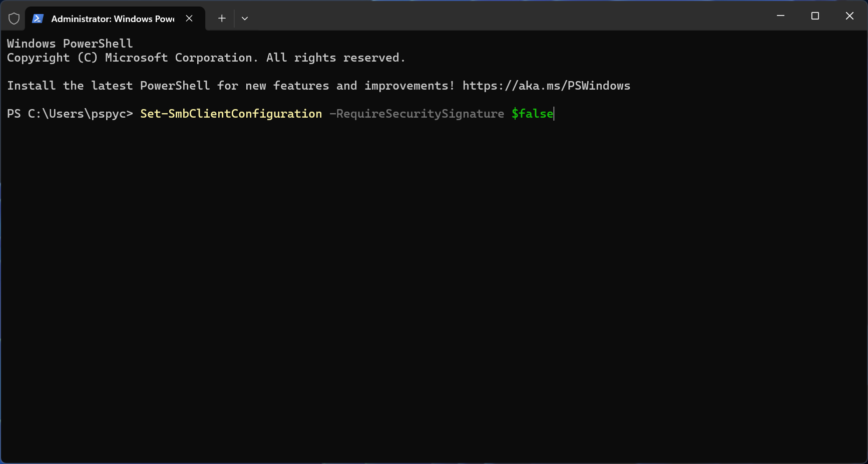
Task: Select the X to close the PowerShell tab
Action: pyautogui.click(x=189, y=19)
